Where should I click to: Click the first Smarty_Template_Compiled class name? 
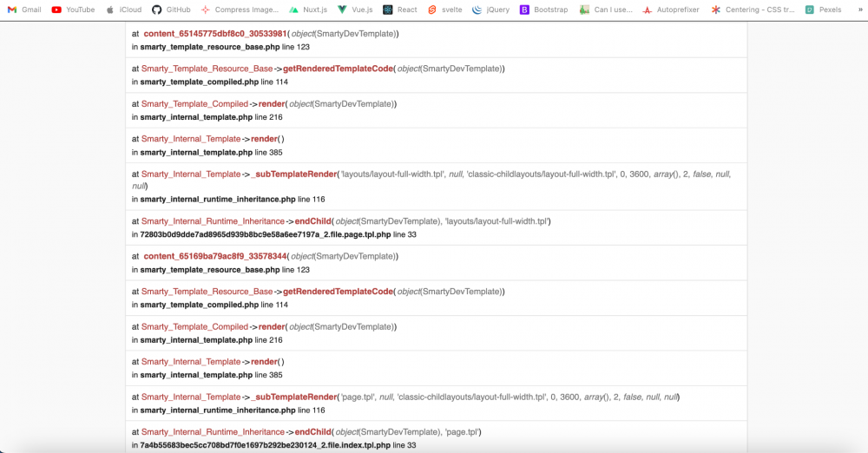(x=194, y=104)
